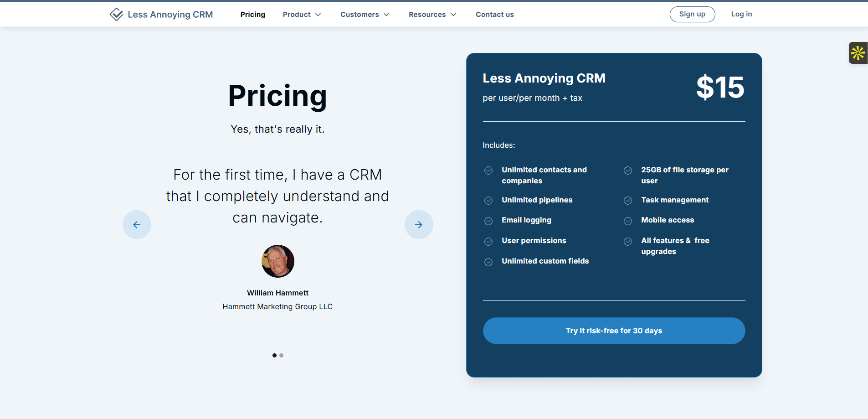Switch to the second carousel dot
The image size is (868, 419).
pyautogui.click(x=282, y=355)
